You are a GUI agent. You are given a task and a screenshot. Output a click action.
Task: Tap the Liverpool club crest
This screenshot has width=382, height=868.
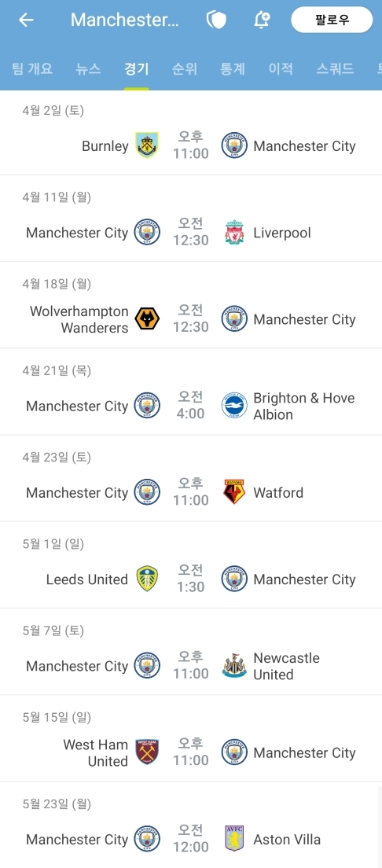click(x=234, y=233)
